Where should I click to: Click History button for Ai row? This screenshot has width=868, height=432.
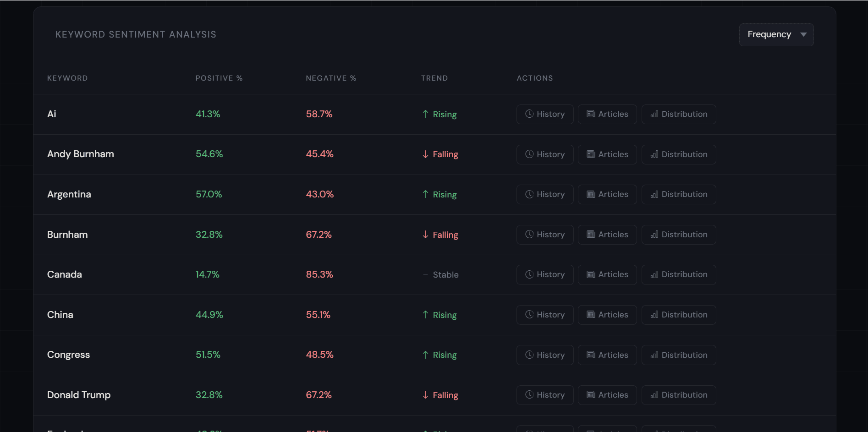coord(545,114)
